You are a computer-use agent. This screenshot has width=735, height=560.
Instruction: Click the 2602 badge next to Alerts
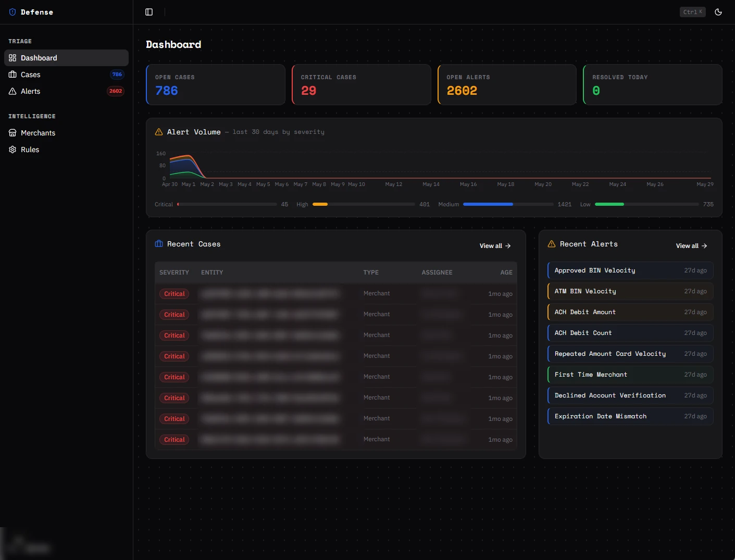point(116,91)
